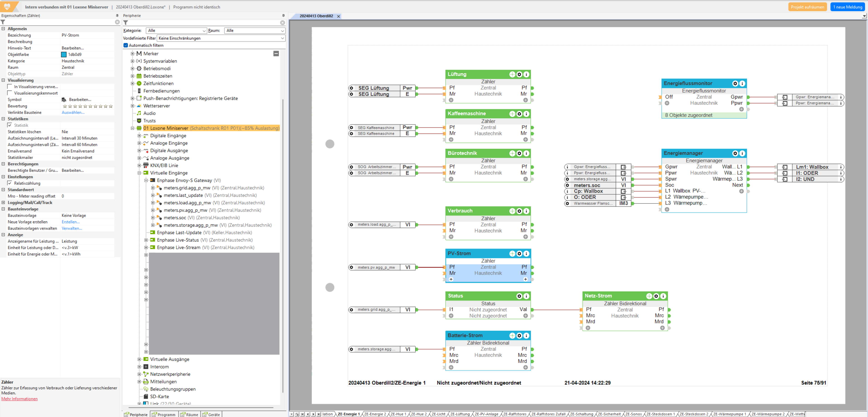This screenshot has width=868, height=417.
Task: Open settings gear on Energieflussmonitor block
Action: click(x=735, y=83)
